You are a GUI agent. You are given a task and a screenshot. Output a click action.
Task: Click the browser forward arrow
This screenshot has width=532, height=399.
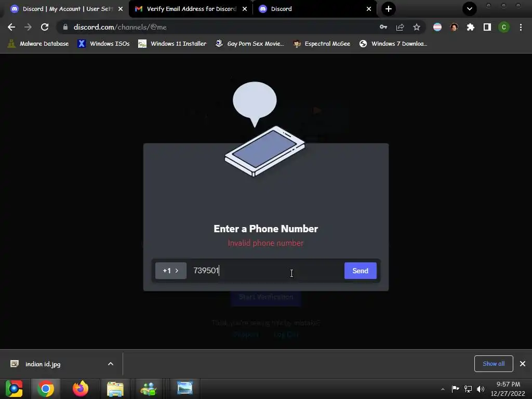[x=28, y=27]
